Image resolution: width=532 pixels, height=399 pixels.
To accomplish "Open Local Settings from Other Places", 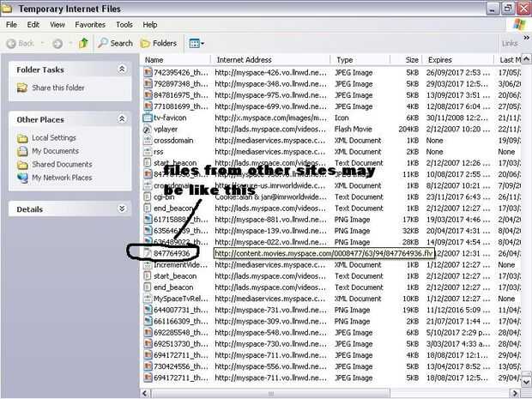I will click(x=54, y=138).
